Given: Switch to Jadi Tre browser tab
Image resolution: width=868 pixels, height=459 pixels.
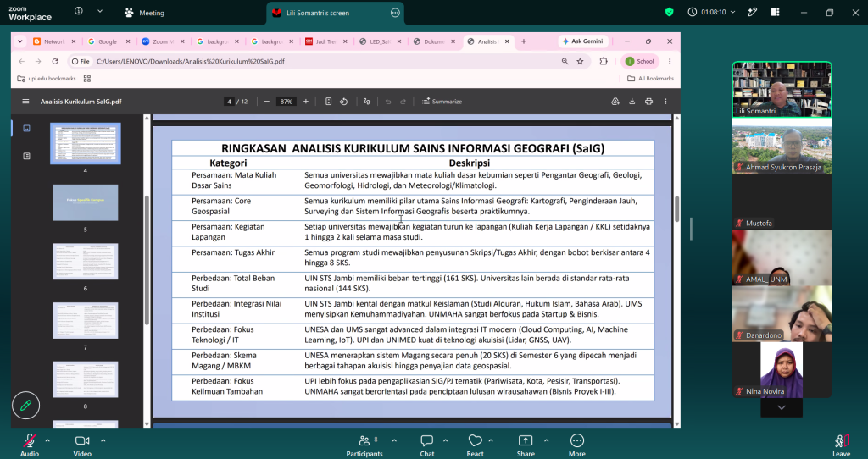Looking at the screenshot, I should coord(325,41).
